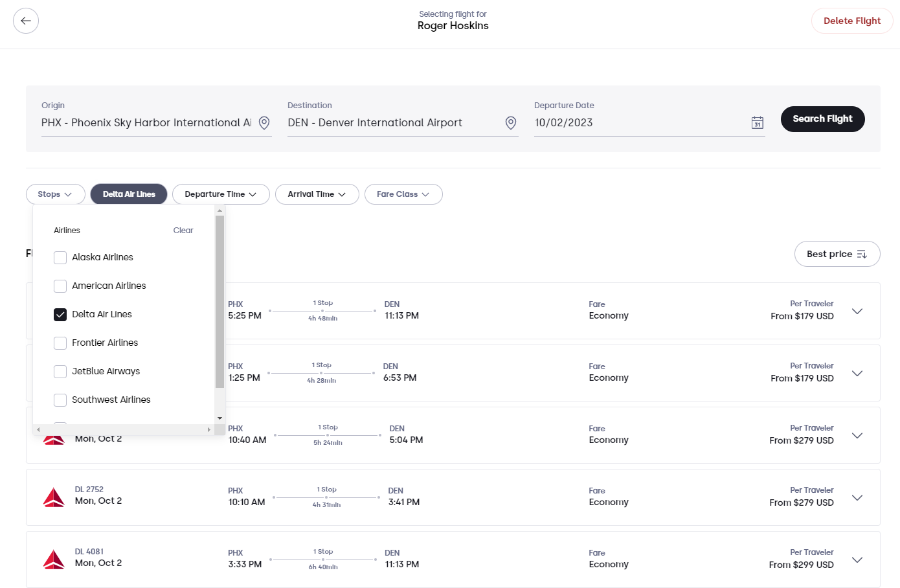
Task: Select the Southwest Airlines label
Action: [111, 400]
